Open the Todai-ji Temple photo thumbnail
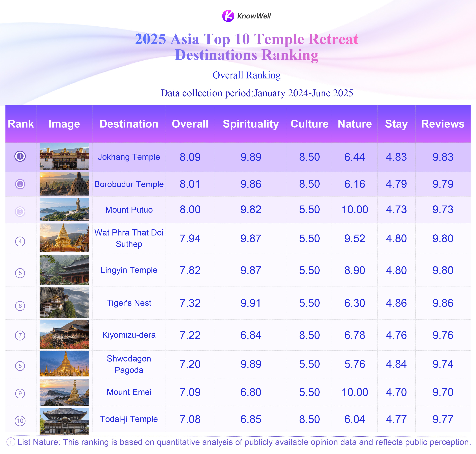The image size is (476, 454). tap(64, 421)
